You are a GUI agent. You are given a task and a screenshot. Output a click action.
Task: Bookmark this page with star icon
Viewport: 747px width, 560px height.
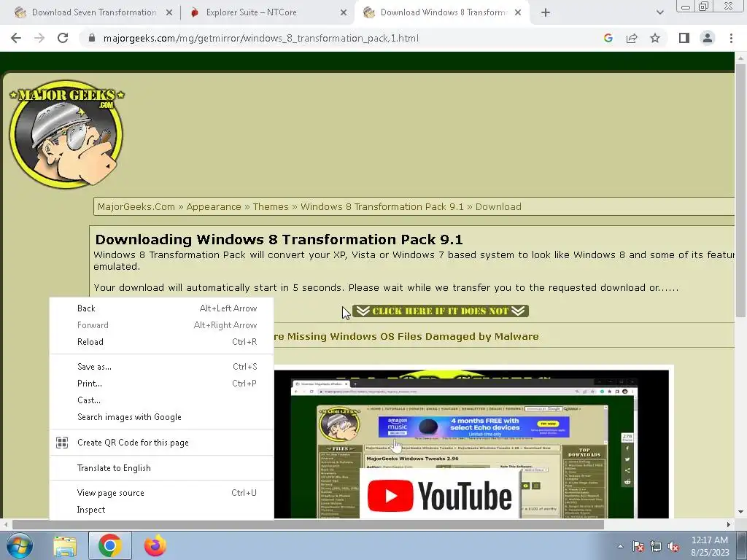click(x=655, y=38)
